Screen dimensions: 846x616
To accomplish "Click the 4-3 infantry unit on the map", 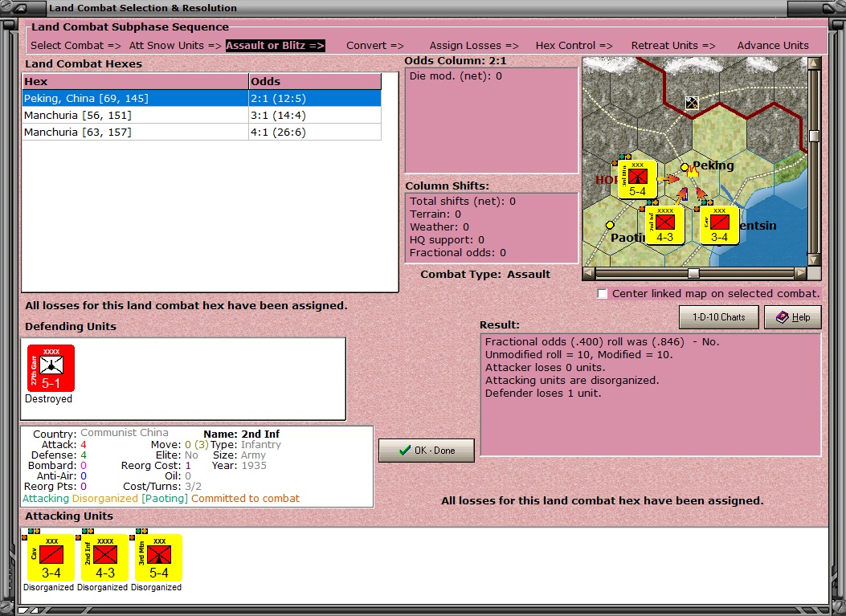I will click(x=664, y=225).
